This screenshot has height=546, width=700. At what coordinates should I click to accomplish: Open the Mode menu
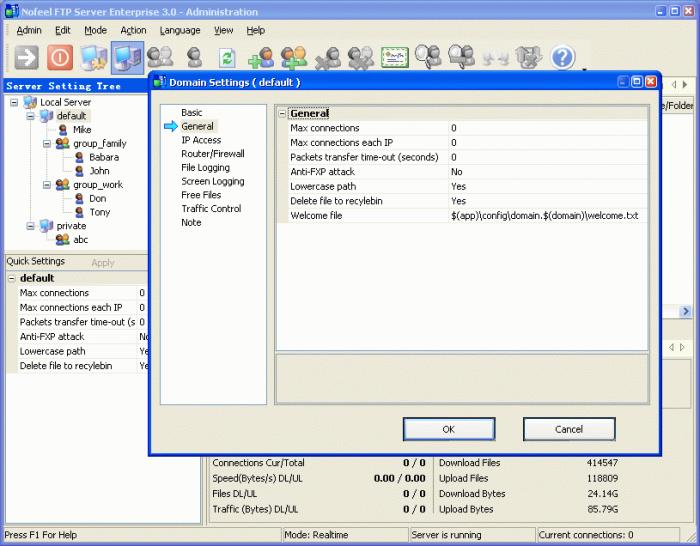pos(96,30)
